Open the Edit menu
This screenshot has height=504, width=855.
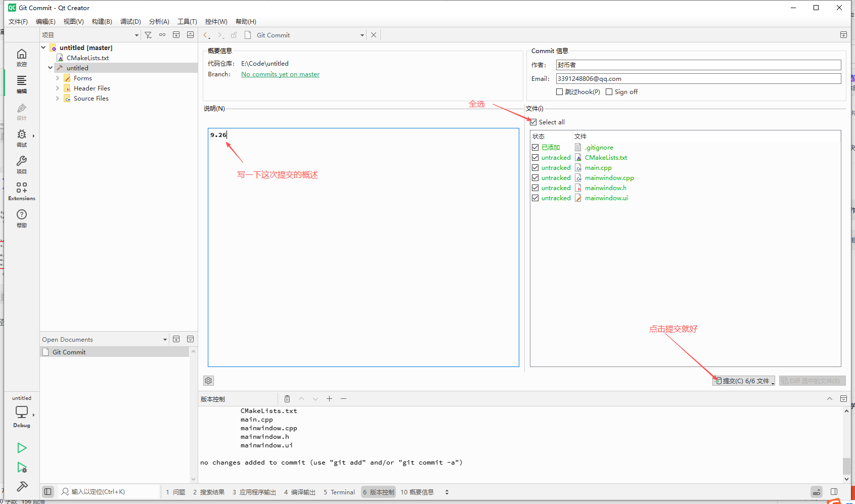pyautogui.click(x=46, y=21)
